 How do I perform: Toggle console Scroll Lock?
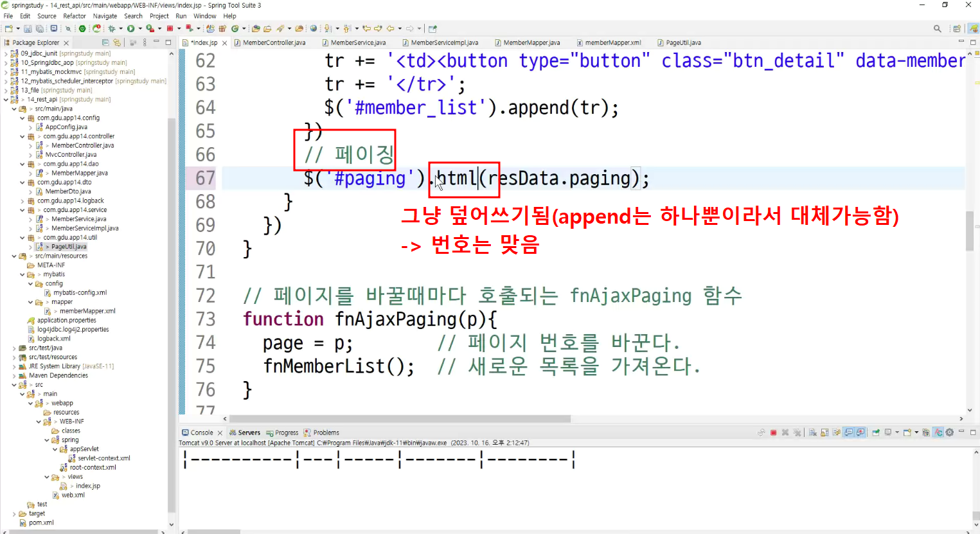coord(824,432)
